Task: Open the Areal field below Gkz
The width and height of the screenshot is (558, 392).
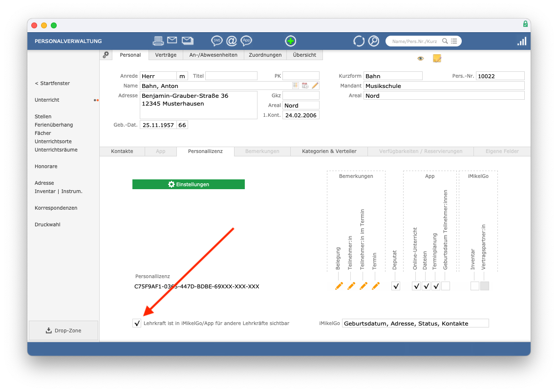Action: pos(300,106)
